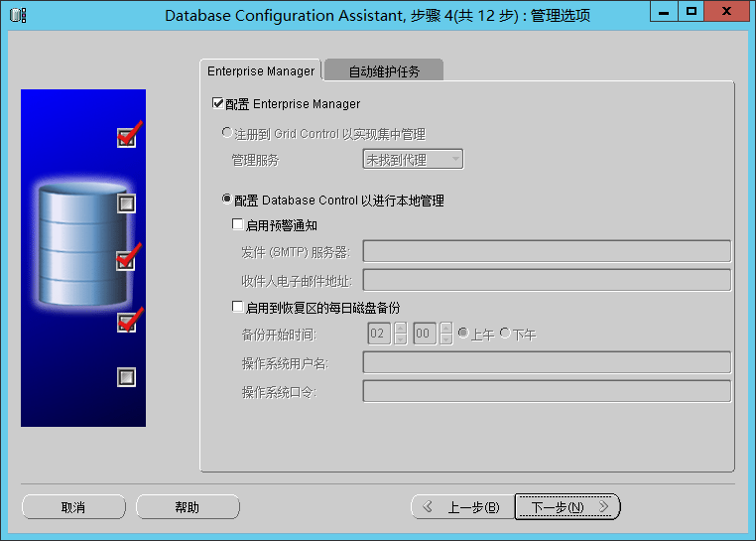
Task: Close the Database Configuration Assistant window
Action: [726, 11]
